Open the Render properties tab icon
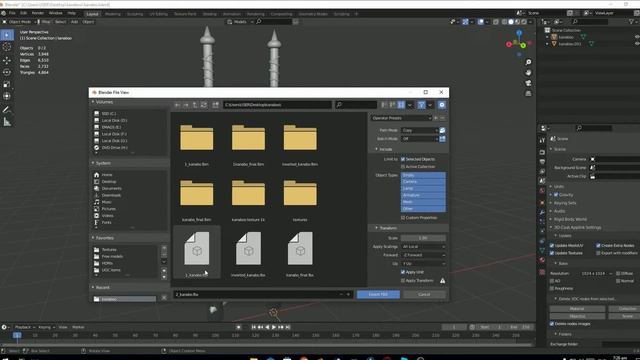 tap(542, 152)
